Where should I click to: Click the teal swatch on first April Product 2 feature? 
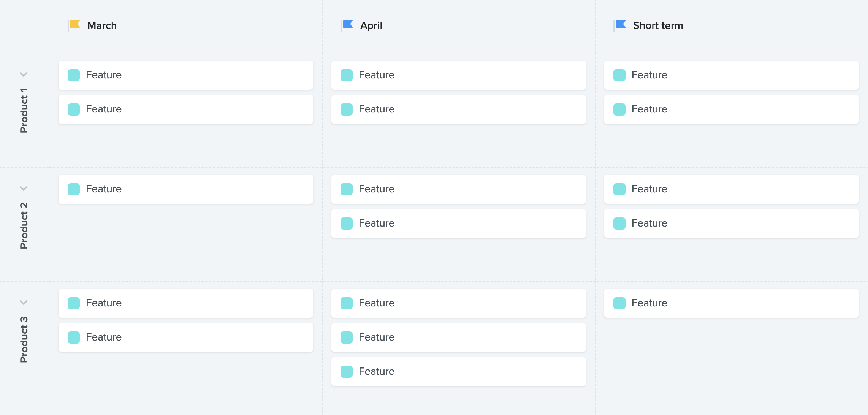pos(347,189)
